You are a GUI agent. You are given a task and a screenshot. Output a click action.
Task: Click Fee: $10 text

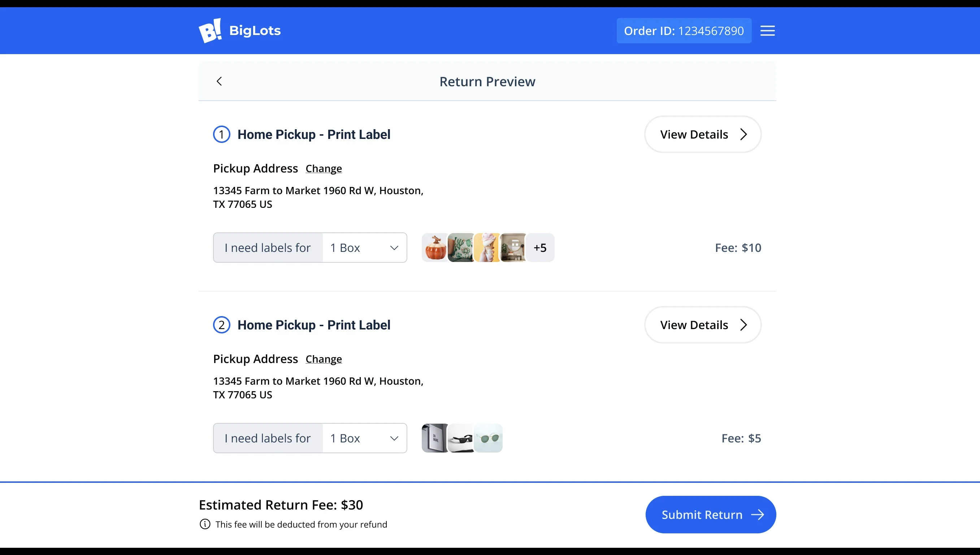[x=738, y=248]
